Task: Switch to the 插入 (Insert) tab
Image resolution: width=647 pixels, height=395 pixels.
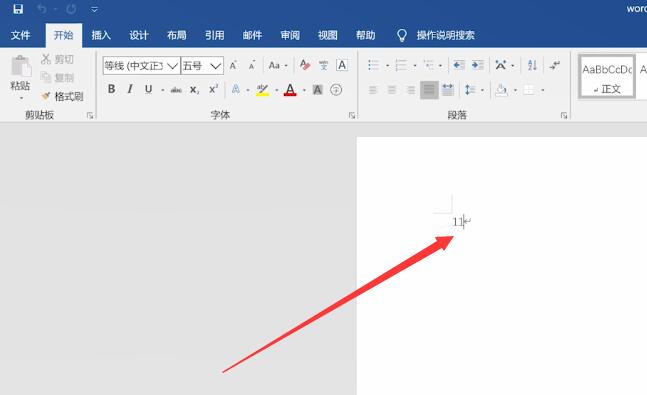Action: (101, 35)
